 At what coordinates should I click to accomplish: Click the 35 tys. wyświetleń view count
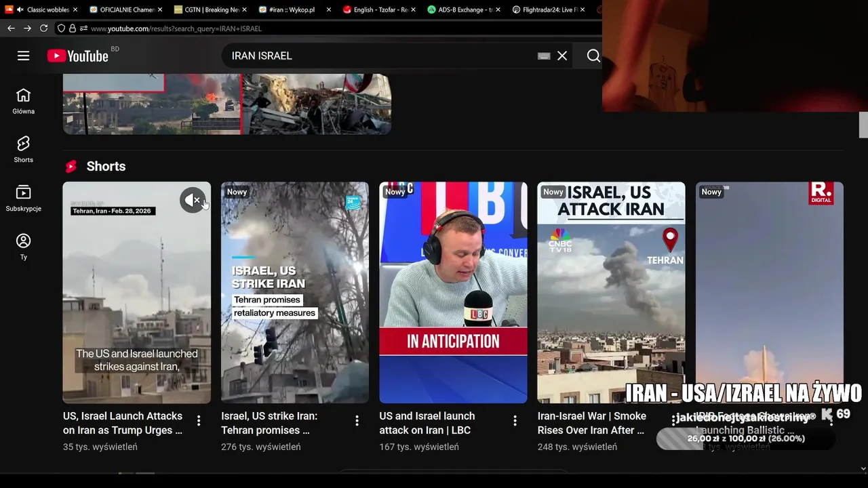pyautogui.click(x=100, y=447)
